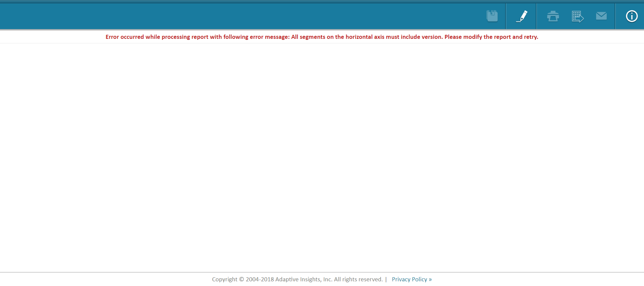Email the report via envelope icon

(x=601, y=16)
